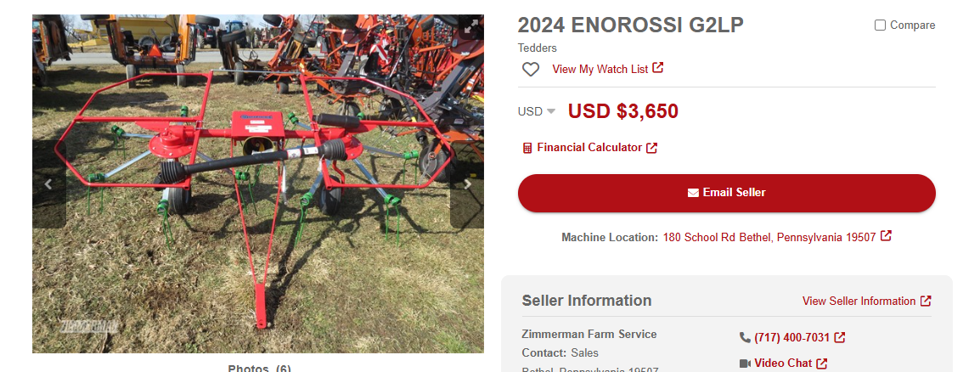
Task: Tick the Compare checkbox
Action: (880, 25)
